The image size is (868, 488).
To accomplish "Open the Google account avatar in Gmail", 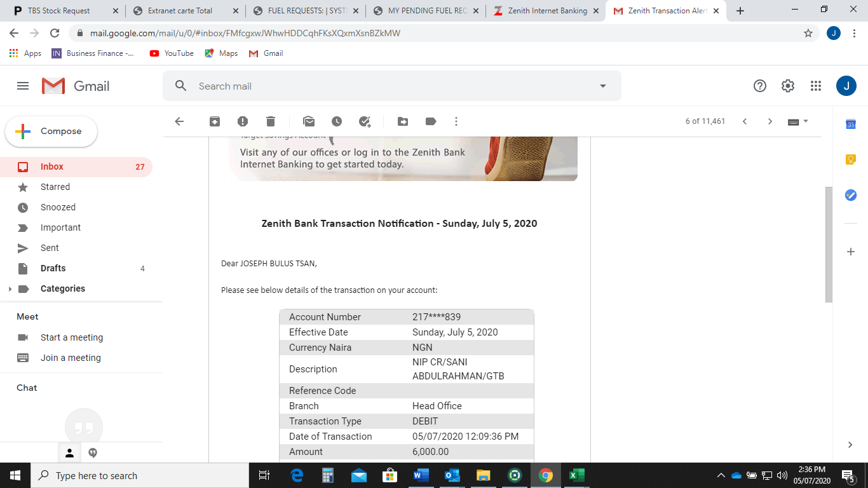I will (x=846, y=86).
